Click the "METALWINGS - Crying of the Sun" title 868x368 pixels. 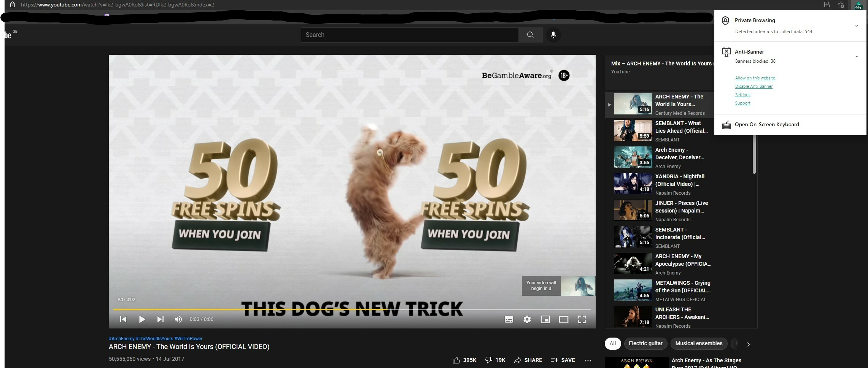tap(683, 287)
